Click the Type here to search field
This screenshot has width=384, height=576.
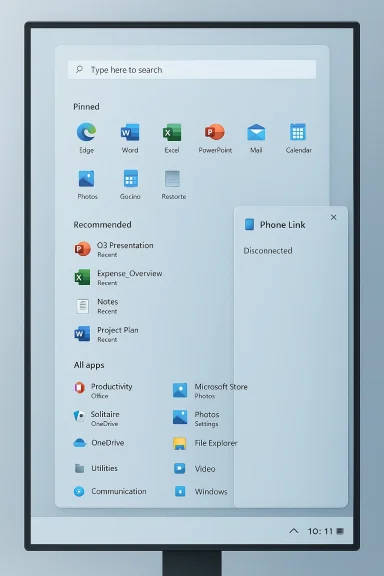pos(192,69)
